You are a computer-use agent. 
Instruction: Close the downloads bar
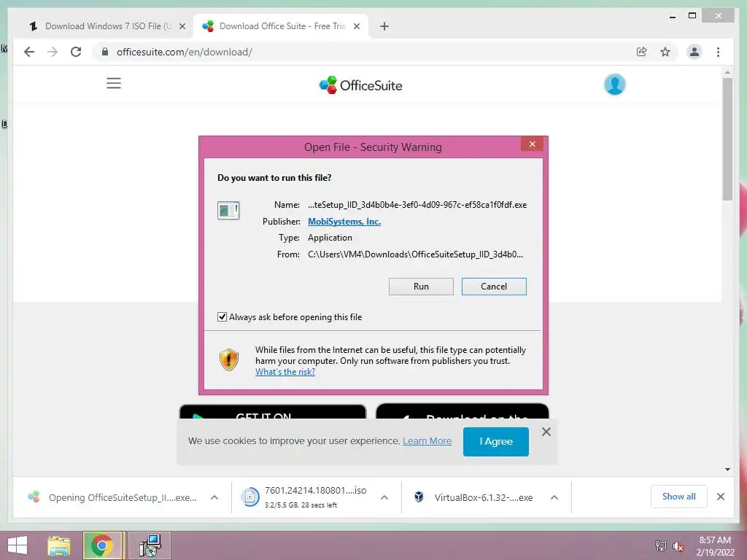(721, 497)
